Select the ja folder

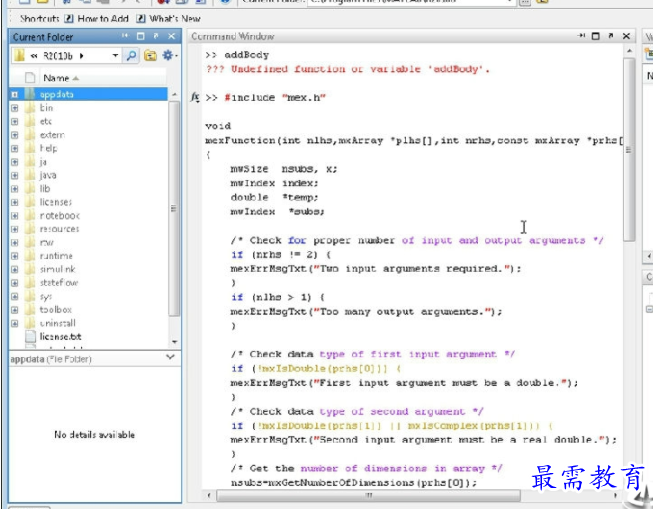coord(36,162)
